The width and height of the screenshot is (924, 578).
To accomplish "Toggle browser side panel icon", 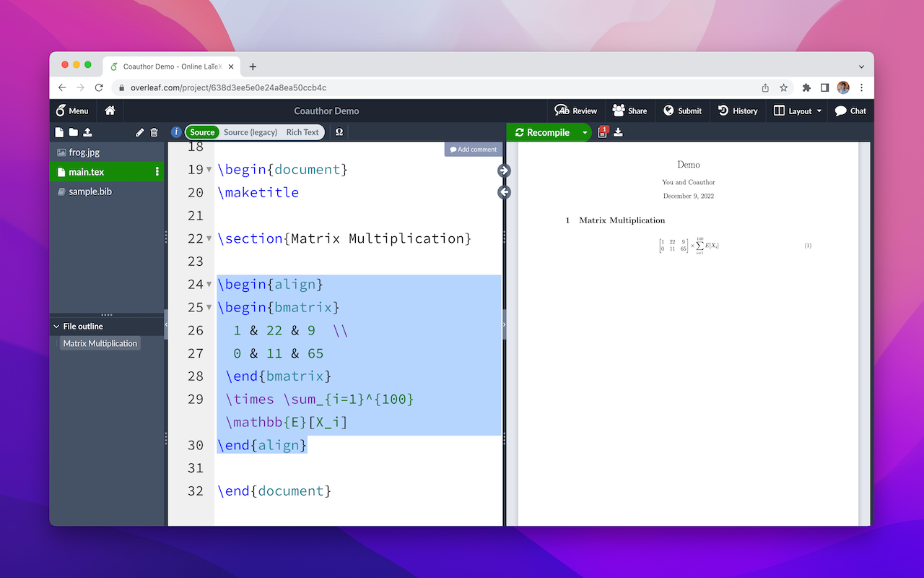I will point(824,87).
